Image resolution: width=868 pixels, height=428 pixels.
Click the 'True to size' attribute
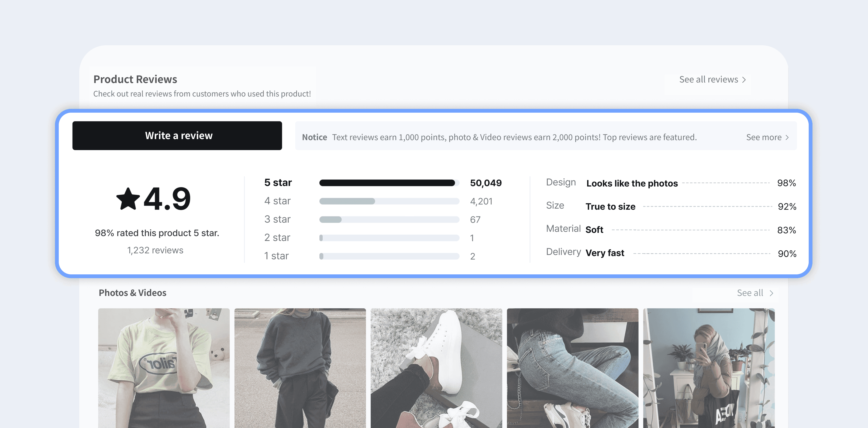coord(611,206)
